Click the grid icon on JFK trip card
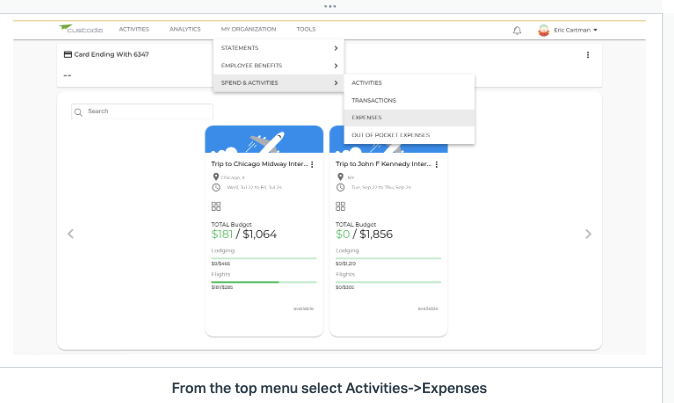 coord(340,206)
